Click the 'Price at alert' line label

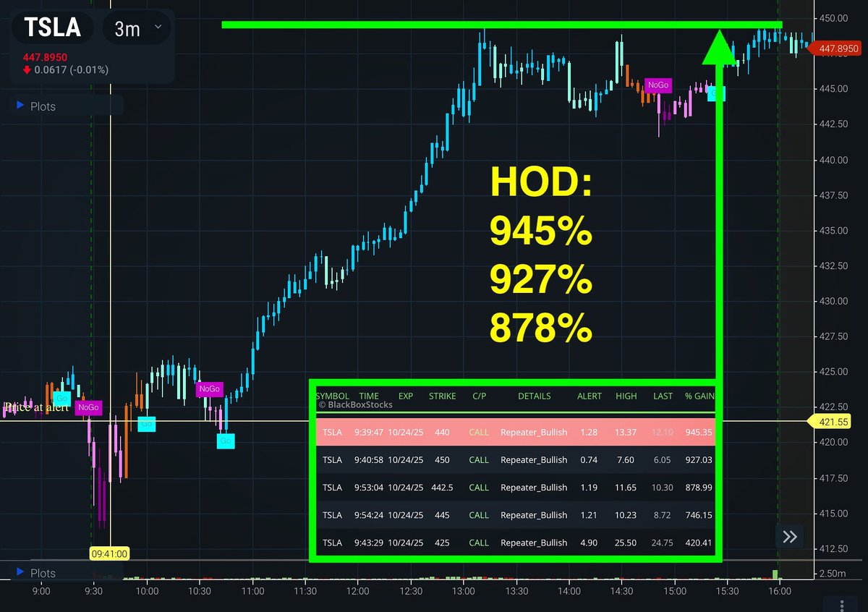pyautogui.click(x=36, y=407)
